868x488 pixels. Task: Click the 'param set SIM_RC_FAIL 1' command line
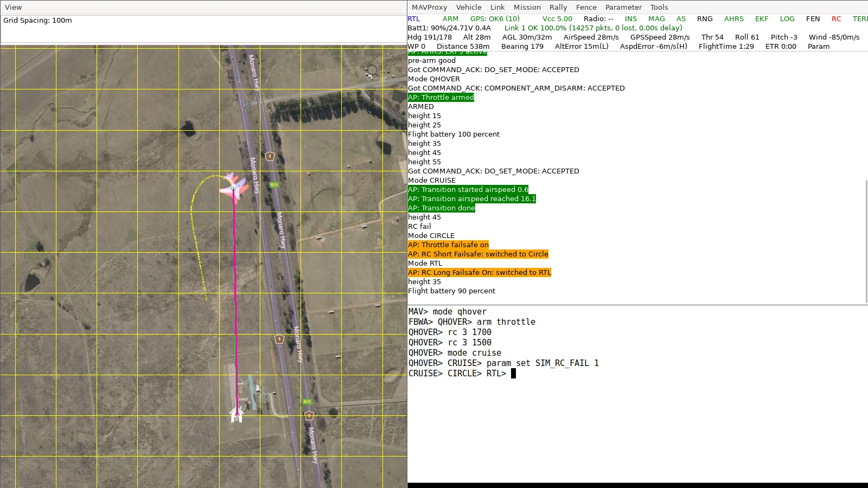(542, 363)
